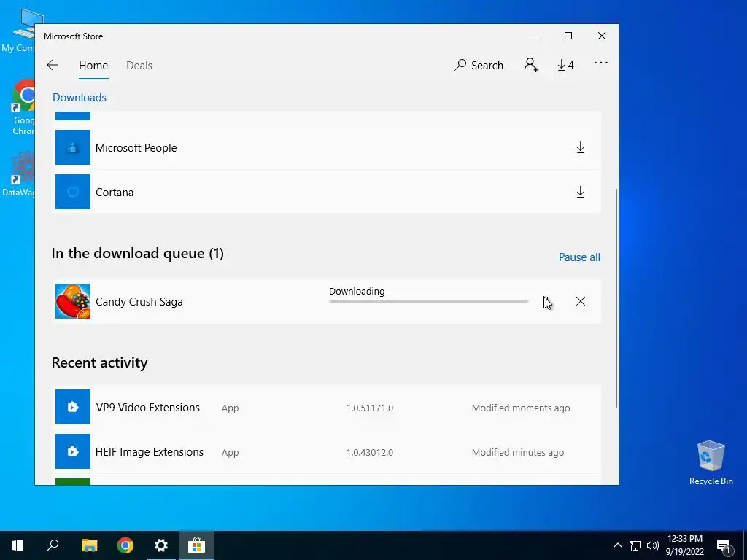The height and width of the screenshot is (560, 747).
Task: Launch Chrome from the taskbar
Action: [x=125, y=545]
